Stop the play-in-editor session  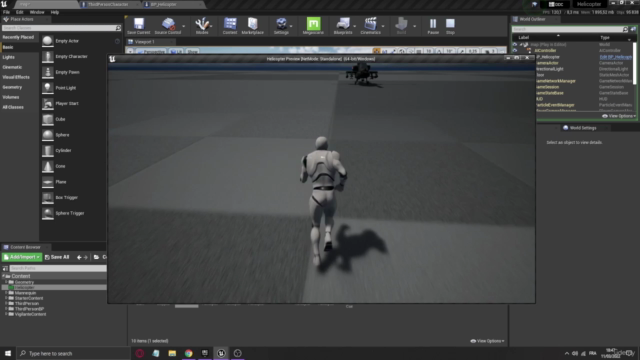click(x=450, y=26)
